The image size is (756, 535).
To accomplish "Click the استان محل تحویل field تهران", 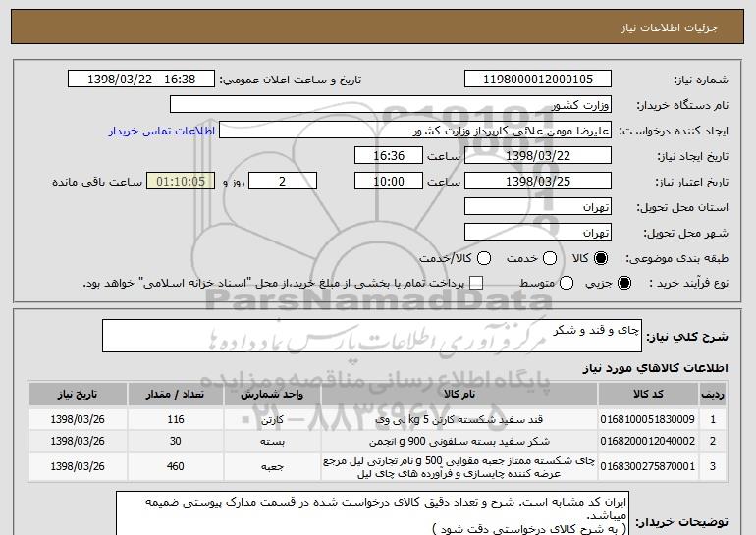I will click(538, 207).
